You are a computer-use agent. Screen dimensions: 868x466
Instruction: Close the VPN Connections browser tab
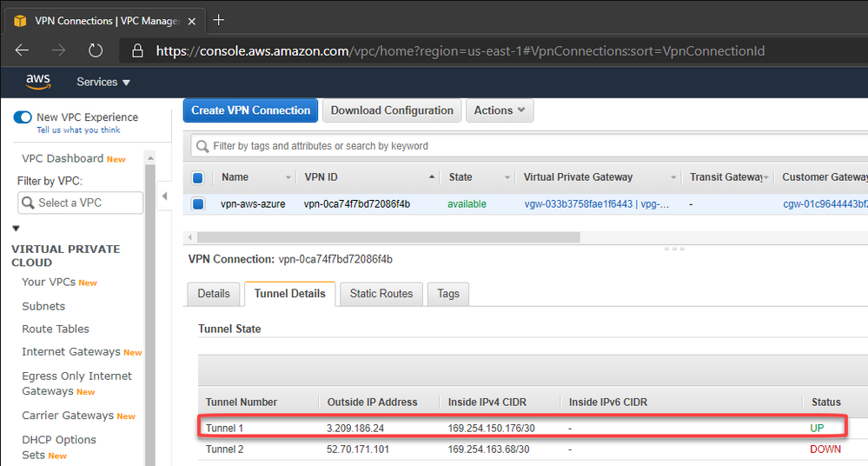191,21
